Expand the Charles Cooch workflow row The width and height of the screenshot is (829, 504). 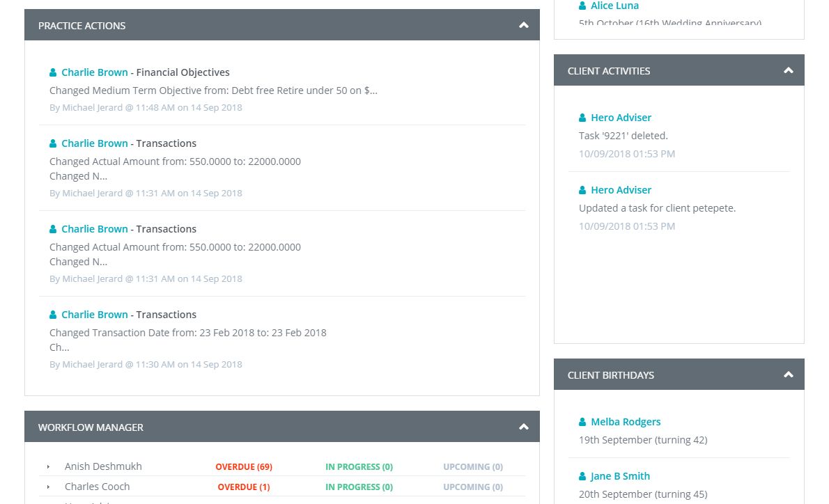(48, 487)
